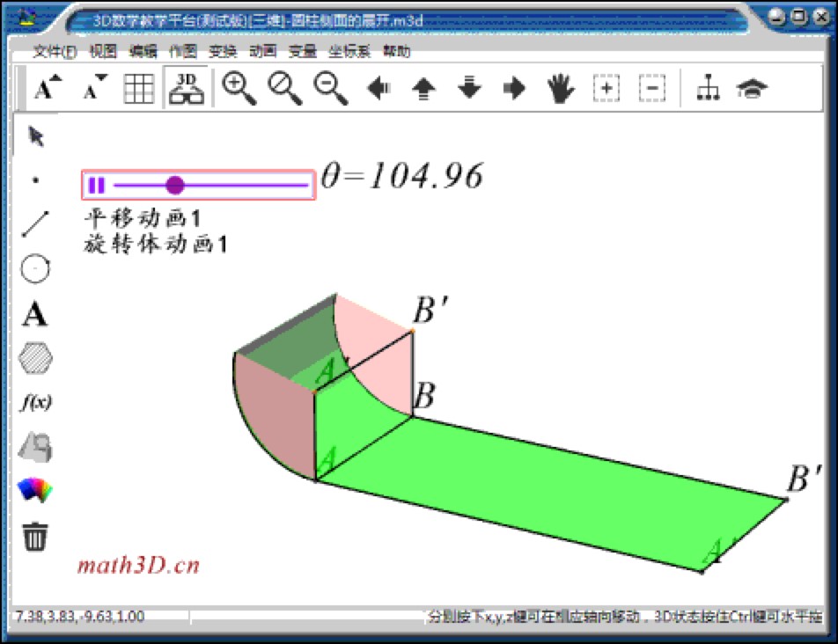The image size is (838, 644).
Task: Open the f(x) function tool
Action: (x=35, y=402)
